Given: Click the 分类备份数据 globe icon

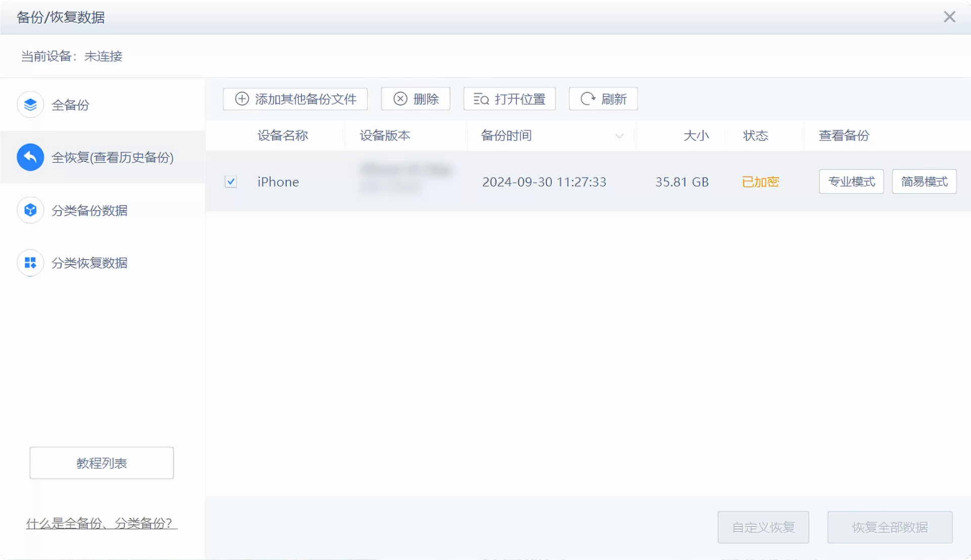Looking at the screenshot, I should click(x=30, y=210).
